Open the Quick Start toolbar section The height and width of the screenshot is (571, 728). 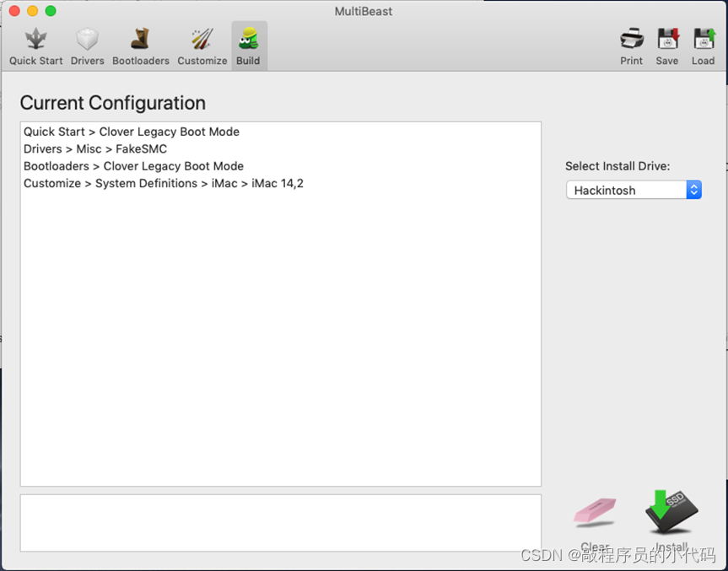tap(35, 46)
